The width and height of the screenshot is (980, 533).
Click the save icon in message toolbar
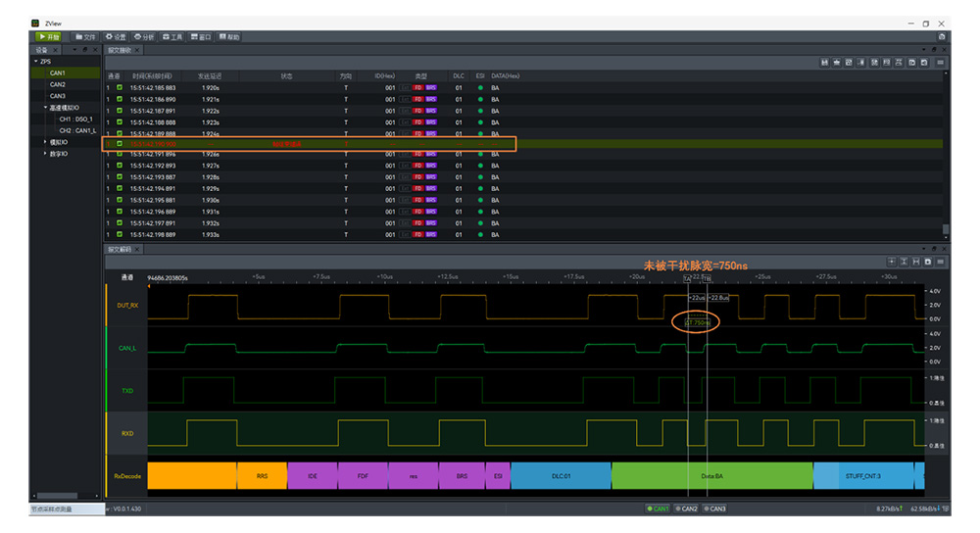pos(824,63)
